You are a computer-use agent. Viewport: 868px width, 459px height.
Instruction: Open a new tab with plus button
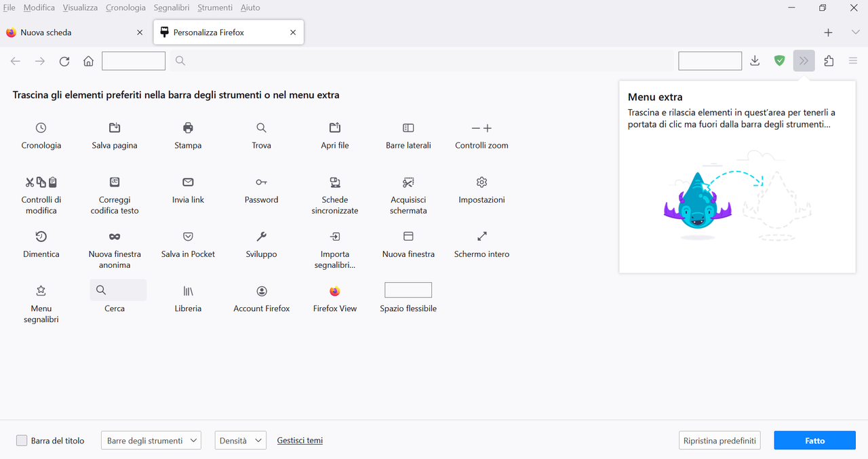pos(828,33)
